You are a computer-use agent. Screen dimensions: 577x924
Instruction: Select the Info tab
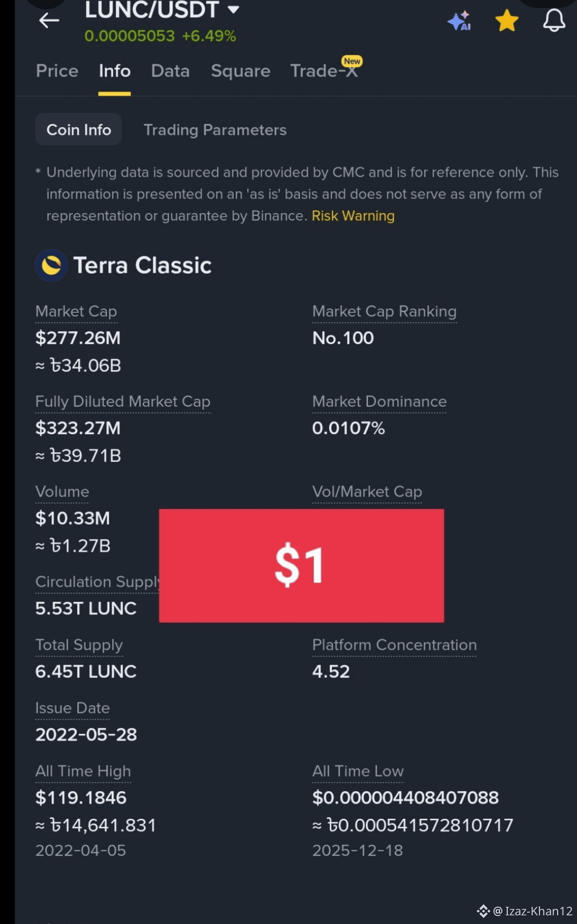[x=114, y=71]
